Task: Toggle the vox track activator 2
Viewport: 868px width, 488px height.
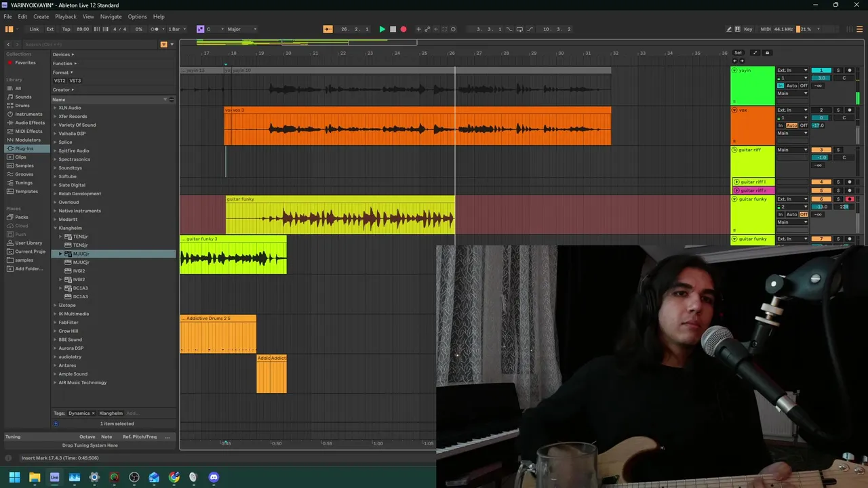Action: tap(821, 110)
